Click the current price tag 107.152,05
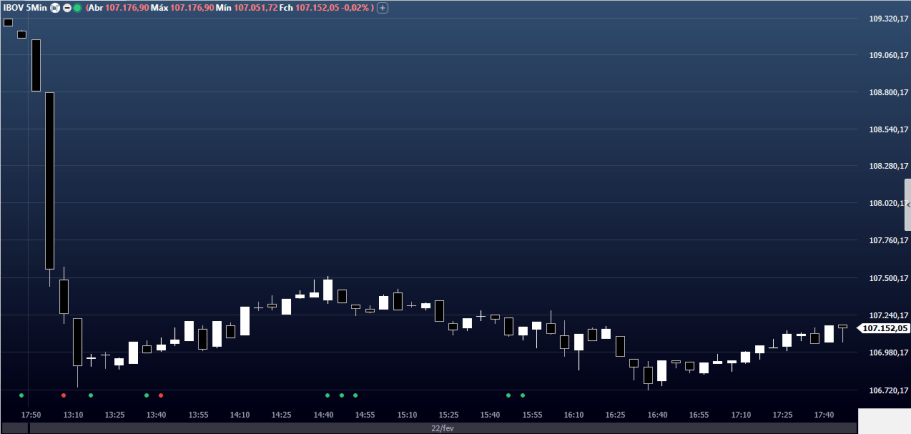Viewport: 911px width, 434px height. click(x=884, y=328)
